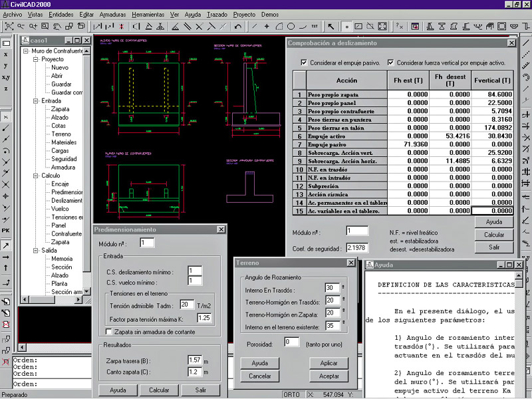Select the circle drawing tool

291,27
